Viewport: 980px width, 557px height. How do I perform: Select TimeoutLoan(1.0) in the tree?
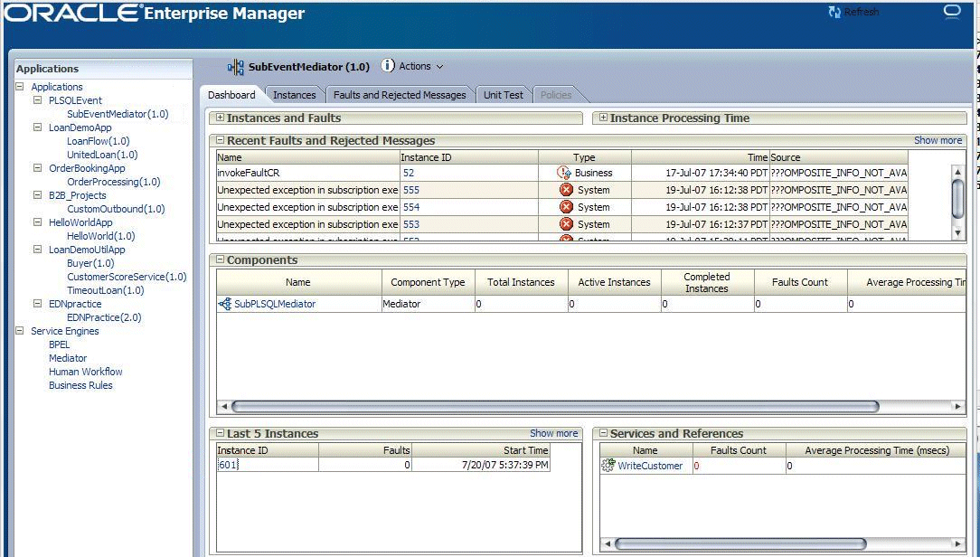pyautogui.click(x=105, y=290)
